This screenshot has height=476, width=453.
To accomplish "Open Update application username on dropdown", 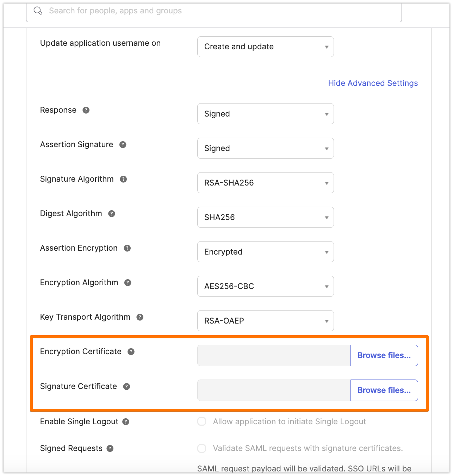I will coord(265,47).
